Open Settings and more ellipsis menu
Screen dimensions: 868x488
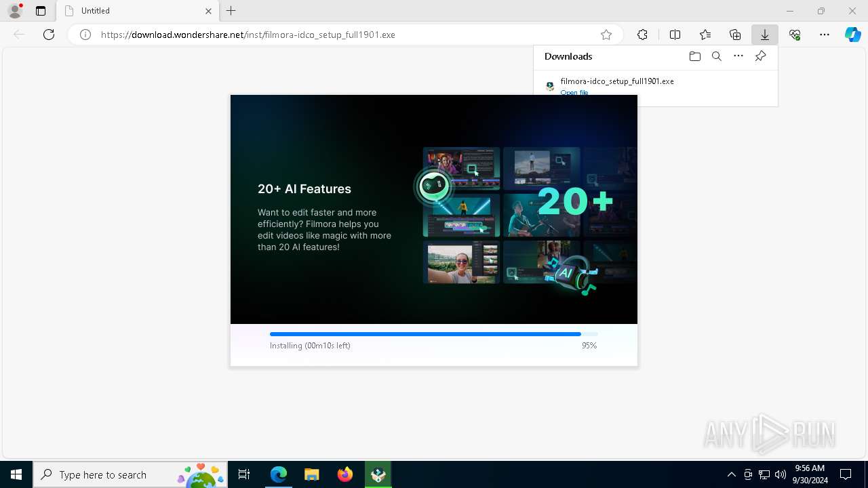point(825,35)
